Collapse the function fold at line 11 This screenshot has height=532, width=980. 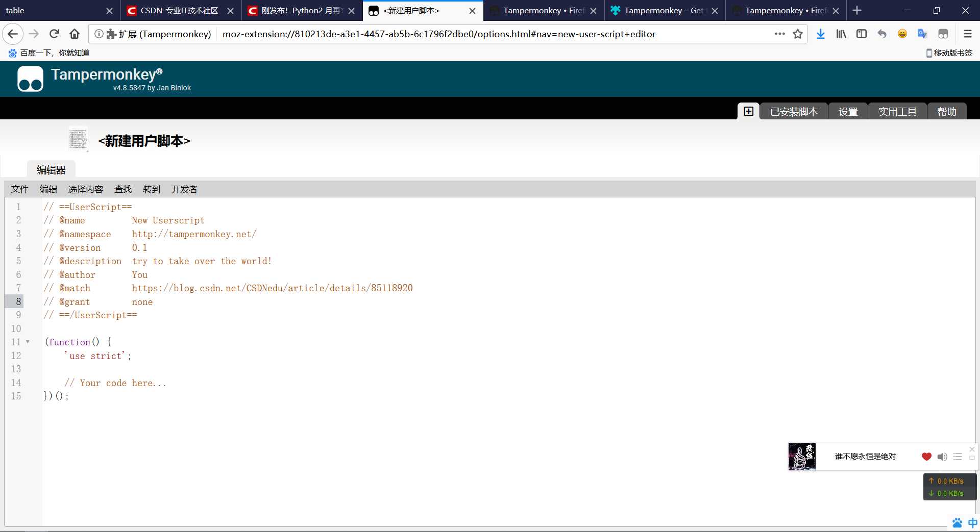coord(28,342)
